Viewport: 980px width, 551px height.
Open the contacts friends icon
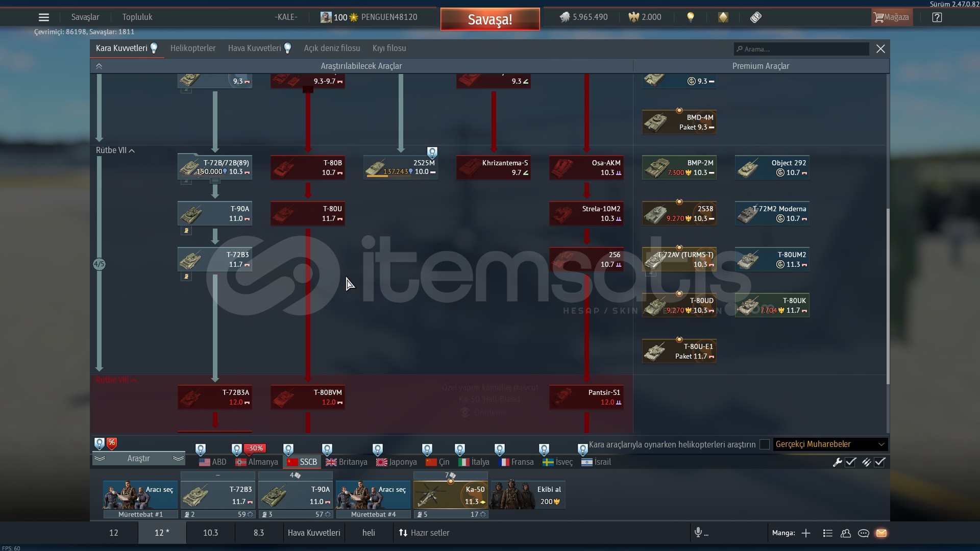846,533
